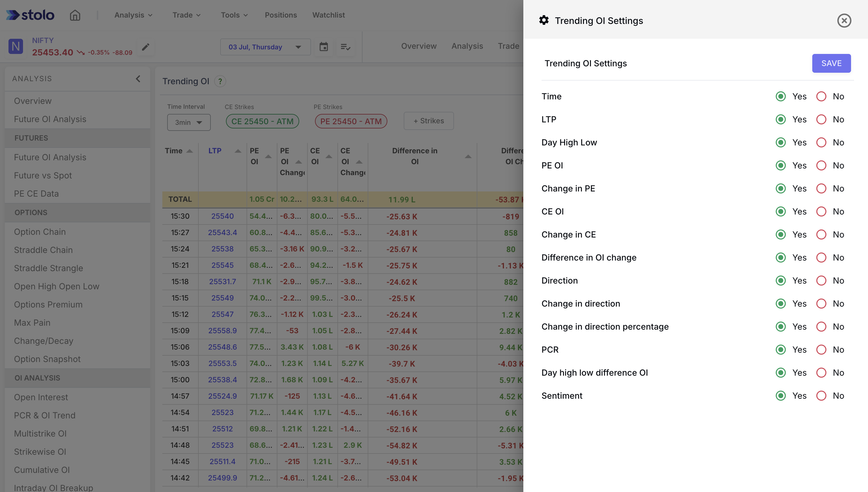Click the PE 25450 - ATM strike chip
The image size is (868, 492).
[351, 121]
